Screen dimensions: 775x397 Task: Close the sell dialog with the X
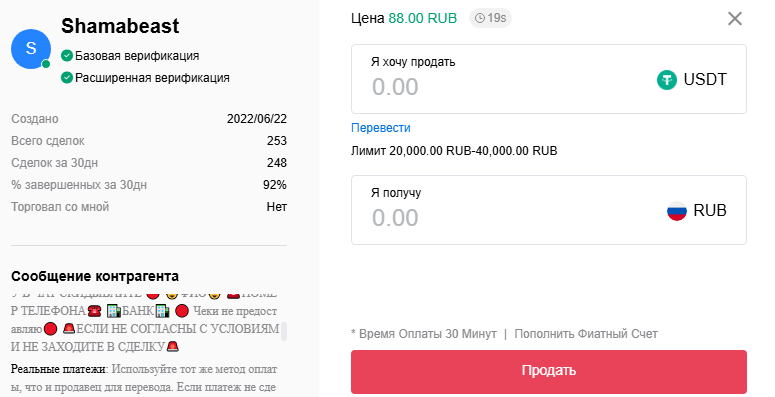click(x=735, y=19)
